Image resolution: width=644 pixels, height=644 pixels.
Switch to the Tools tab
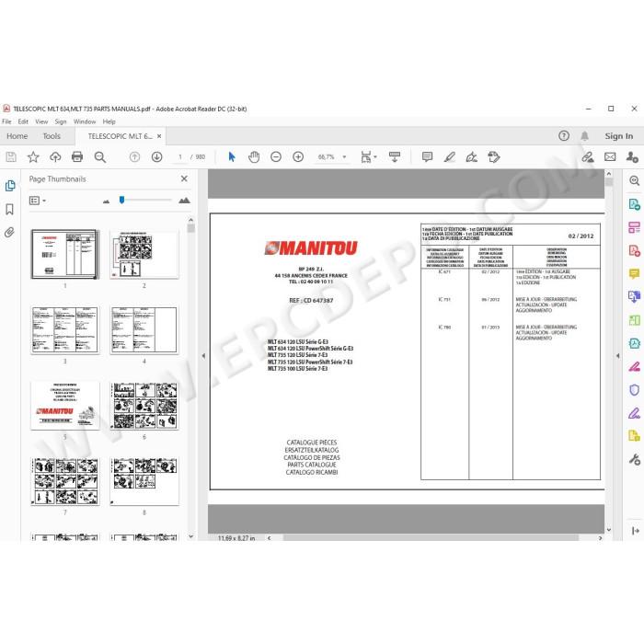(x=52, y=136)
